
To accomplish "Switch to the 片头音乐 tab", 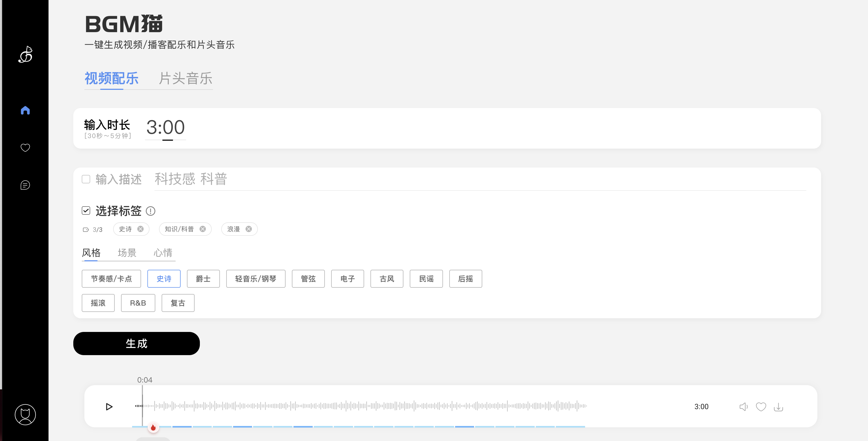I will coord(185,79).
